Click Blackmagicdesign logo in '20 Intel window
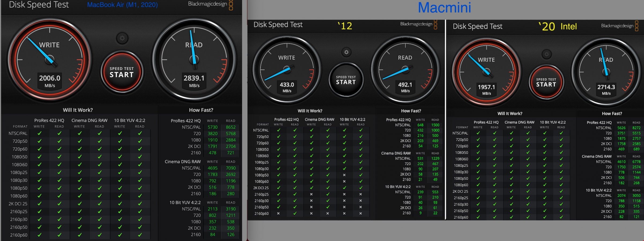 pyautogui.click(x=620, y=26)
